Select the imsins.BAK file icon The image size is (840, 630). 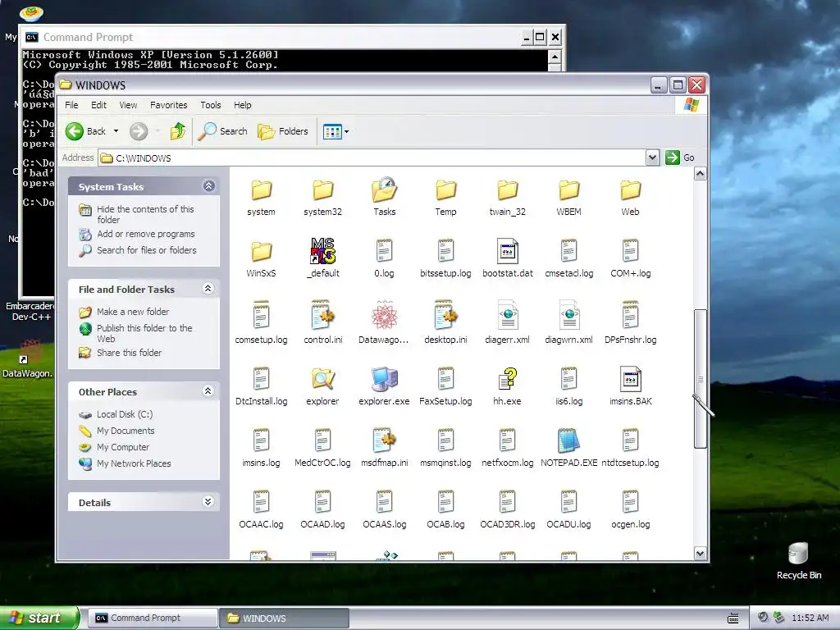tap(631, 379)
